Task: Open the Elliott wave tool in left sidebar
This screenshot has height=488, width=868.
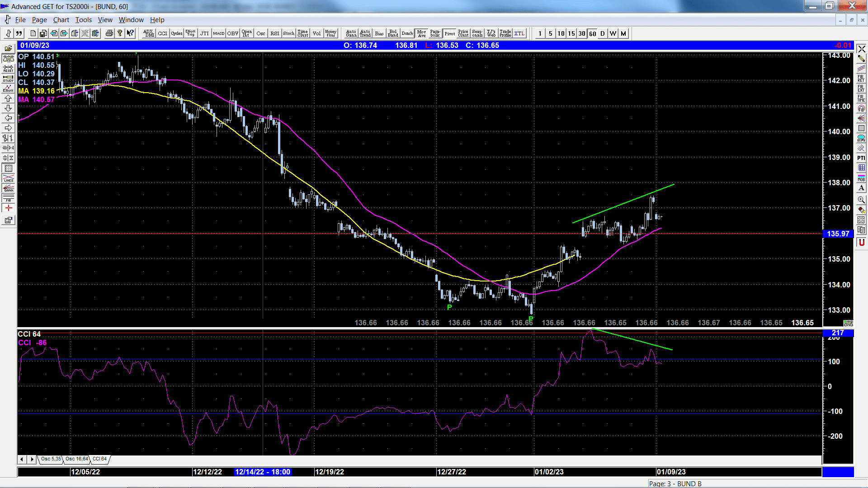Action: click(x=8, y=89)
